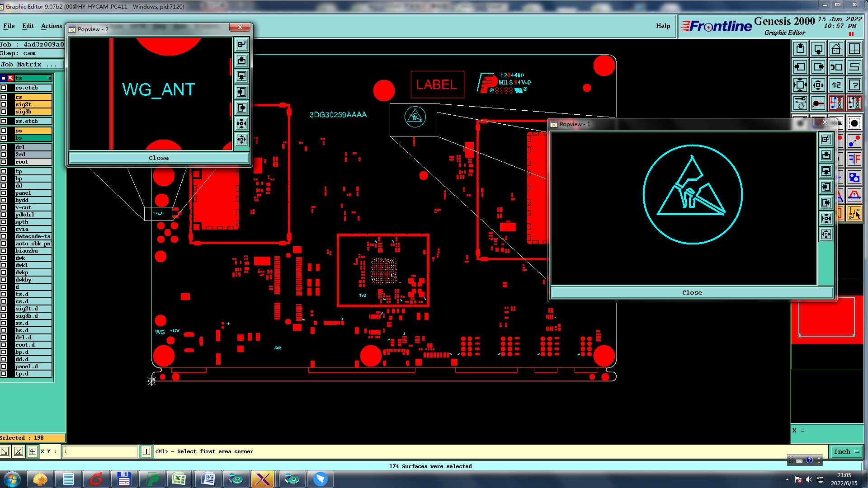
Task: Click the undo previous view icon
Action: (x=836, y=67)
